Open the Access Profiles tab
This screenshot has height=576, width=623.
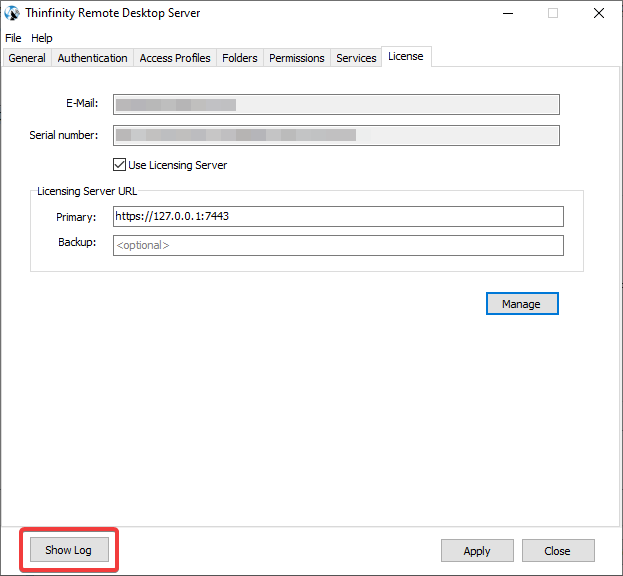tap(175, 58)
